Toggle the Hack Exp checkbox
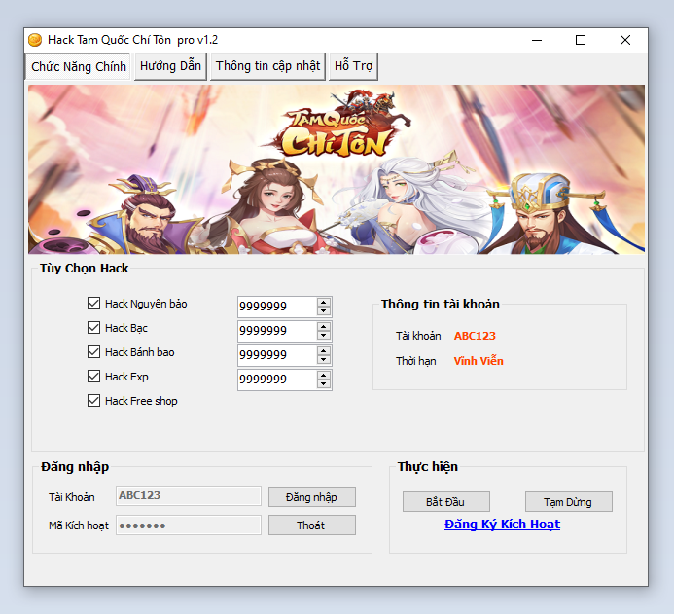Viewport: 674px width, 616px height. click(94, 377)
